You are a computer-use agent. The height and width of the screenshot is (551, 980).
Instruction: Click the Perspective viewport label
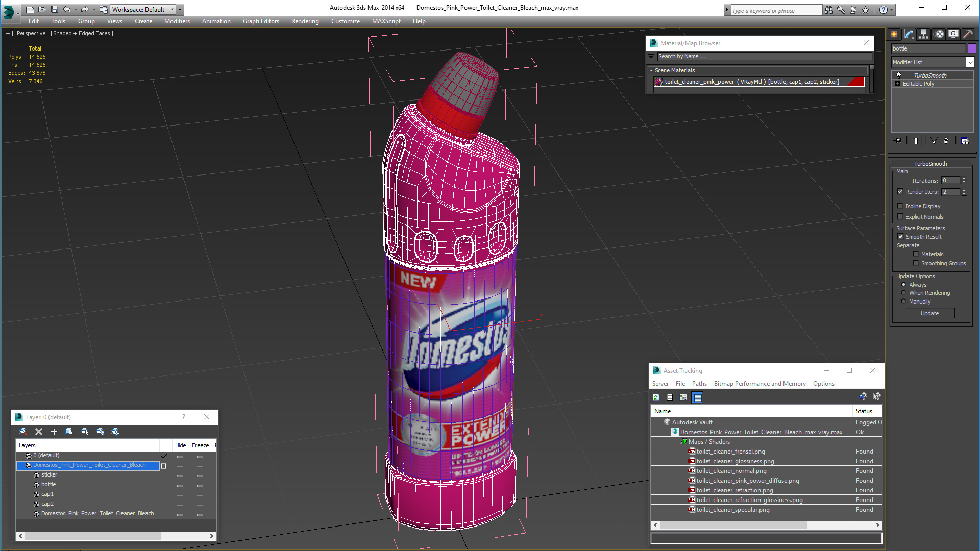(x=32, y=33)
